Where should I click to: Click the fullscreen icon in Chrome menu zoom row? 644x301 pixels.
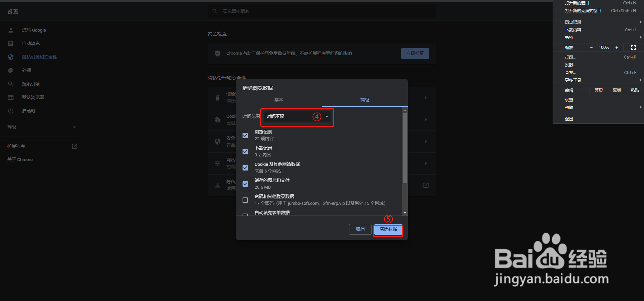(x=634, y=47)
